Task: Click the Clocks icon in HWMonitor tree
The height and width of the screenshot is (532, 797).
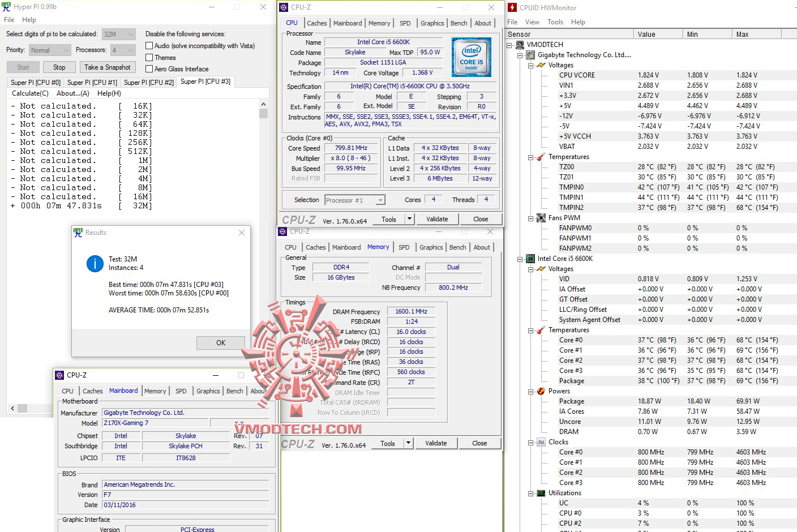Action: point(541,442)
